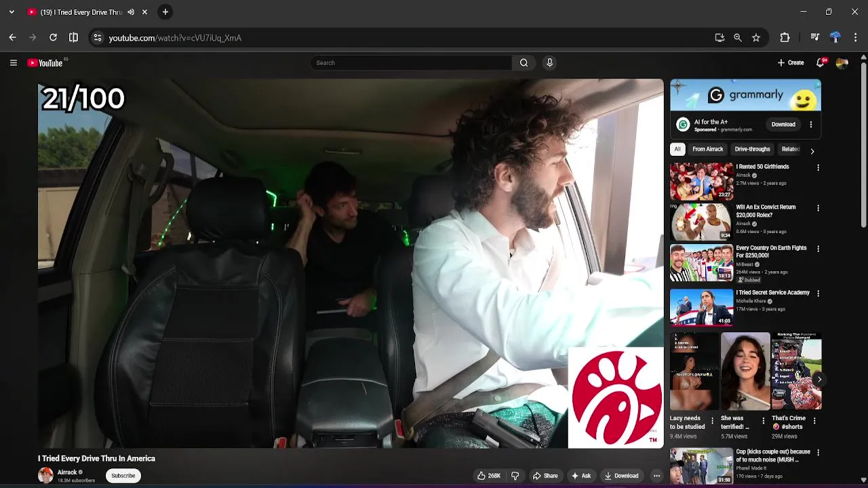Click the Grammarly ad Download button
Viewport: 868px width, 488px height.
tap(783, 125)
